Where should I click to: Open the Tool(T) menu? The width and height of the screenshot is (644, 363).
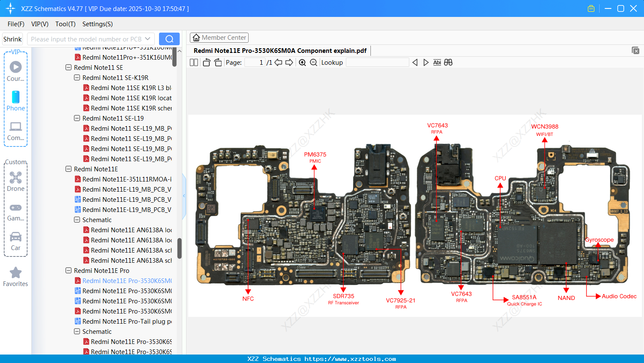pos(65,24)
